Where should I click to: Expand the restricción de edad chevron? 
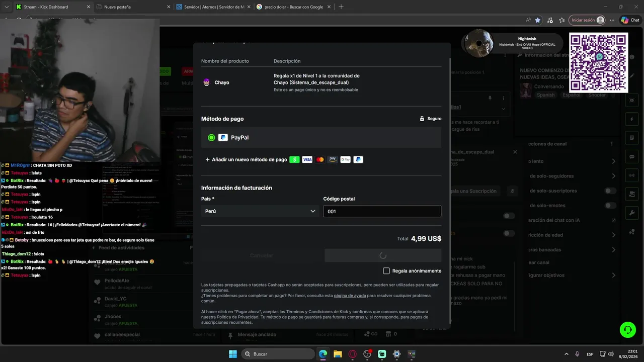(x=613, y=235)
